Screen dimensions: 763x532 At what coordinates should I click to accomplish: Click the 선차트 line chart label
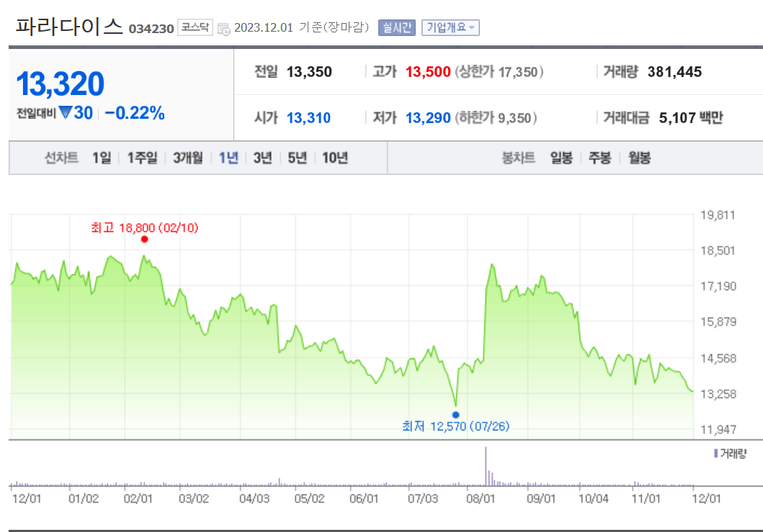(61, 158)
